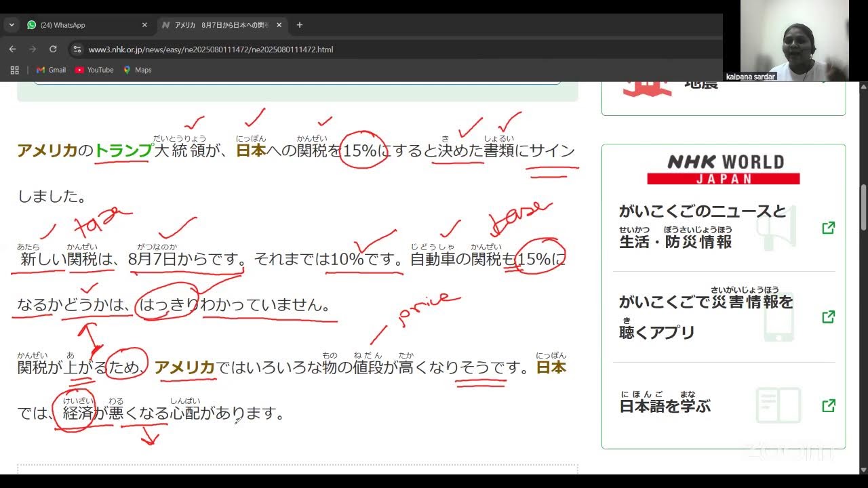Click the browser Back arrow

[x=12, y=49]
